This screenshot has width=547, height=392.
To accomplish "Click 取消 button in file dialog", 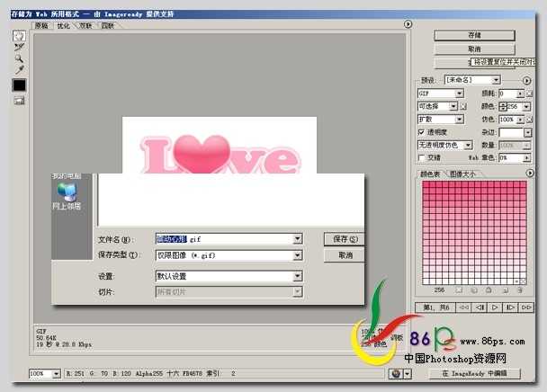I will coord(345,255).
